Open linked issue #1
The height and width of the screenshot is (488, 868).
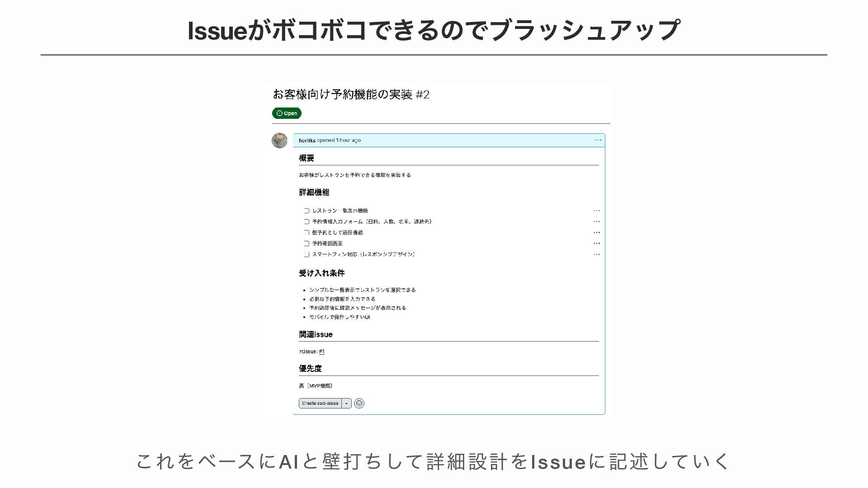click(x=321, y=352)
